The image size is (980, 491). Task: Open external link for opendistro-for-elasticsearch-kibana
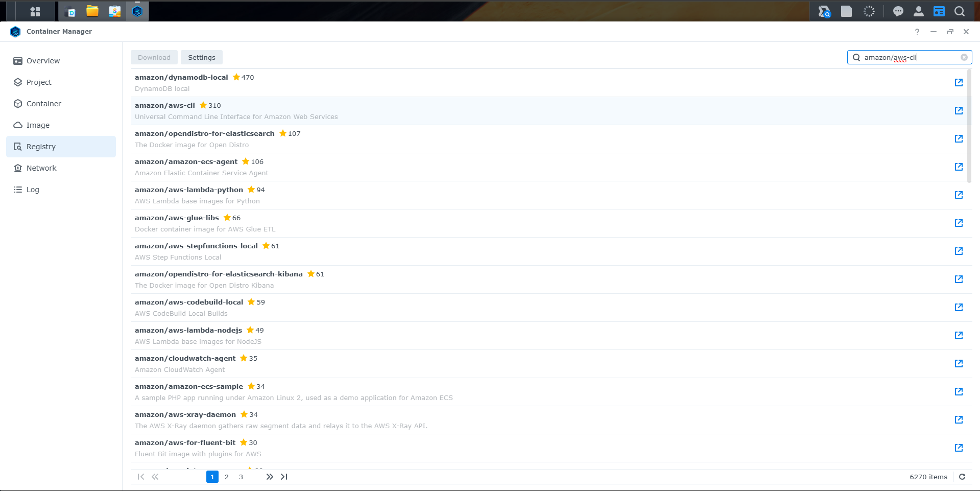(959, 279)
